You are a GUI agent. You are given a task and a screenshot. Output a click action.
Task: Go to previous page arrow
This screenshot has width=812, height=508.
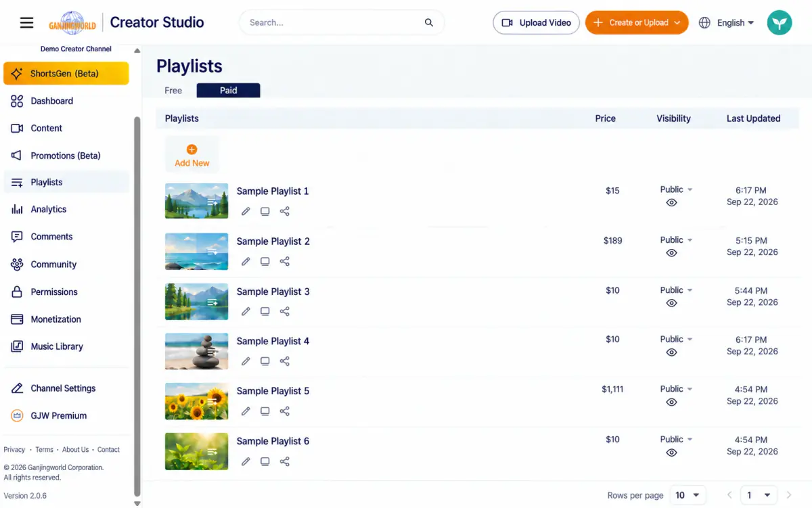729,495
